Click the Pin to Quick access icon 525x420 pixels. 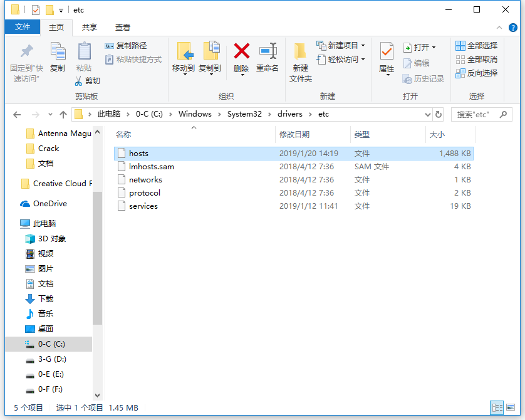(x=26, y=51)
